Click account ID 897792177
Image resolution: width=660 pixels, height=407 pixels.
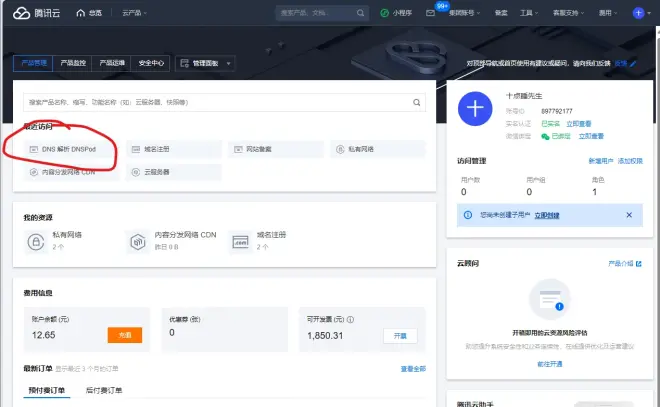click(556, 111)
